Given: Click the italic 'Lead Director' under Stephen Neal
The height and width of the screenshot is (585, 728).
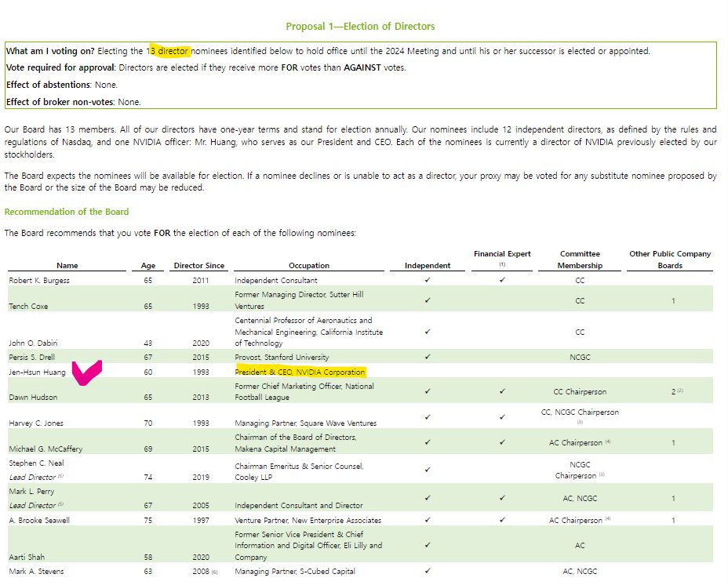Looking at the screenshot, I should 32,478.
